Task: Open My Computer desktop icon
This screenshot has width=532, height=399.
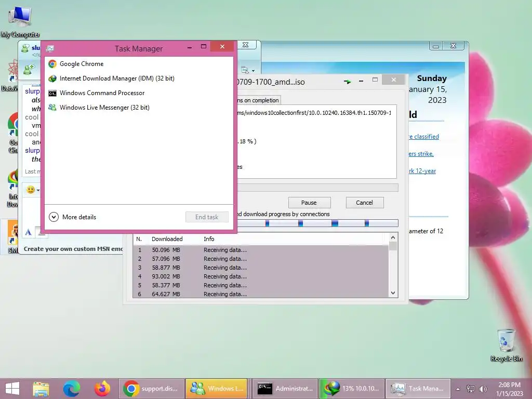Action: point(20,21)
